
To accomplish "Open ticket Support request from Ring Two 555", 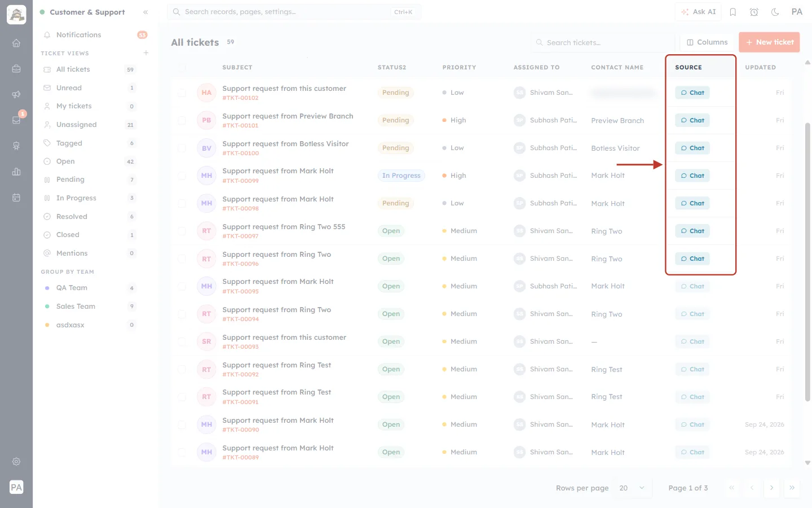I will (284, 227).
